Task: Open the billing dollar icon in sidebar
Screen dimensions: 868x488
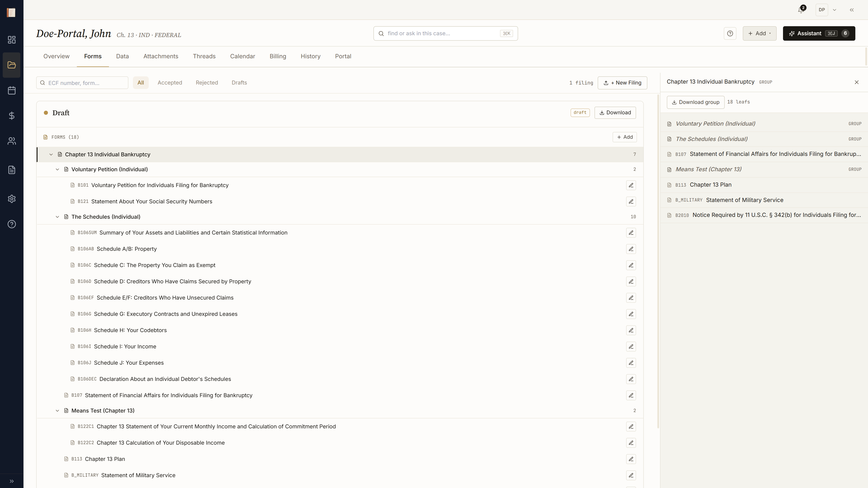Action: click(12, 115)
